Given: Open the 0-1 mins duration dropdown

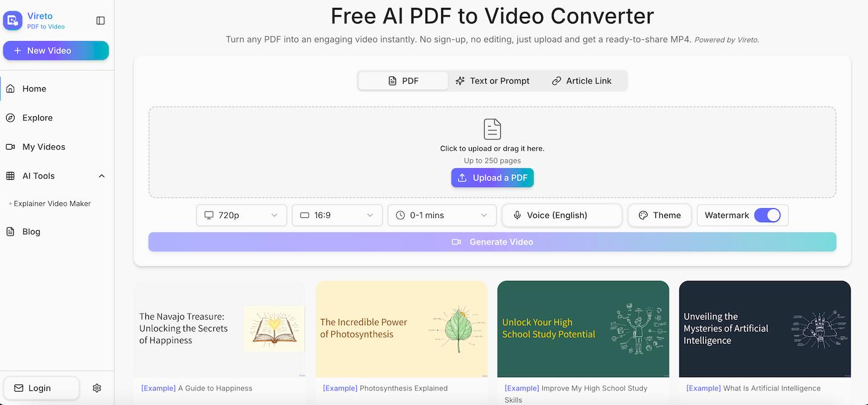Looking at the screenshot, I should 442,215.
